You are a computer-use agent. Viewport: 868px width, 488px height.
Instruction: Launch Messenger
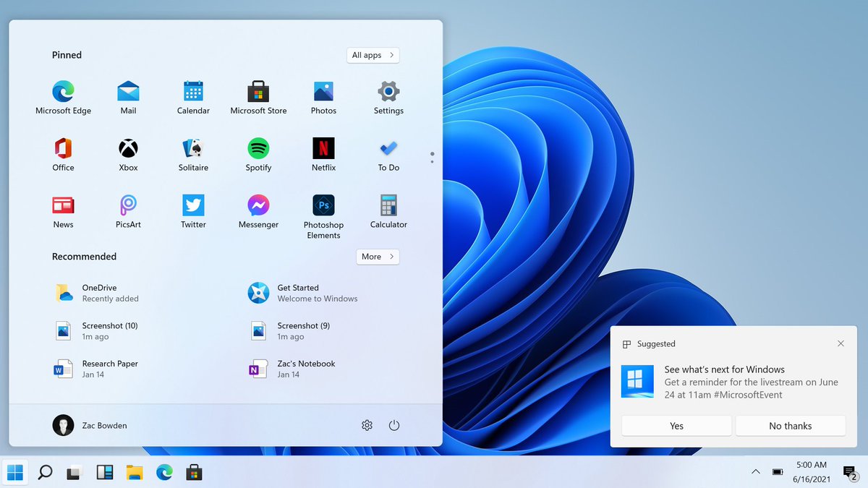258,212
